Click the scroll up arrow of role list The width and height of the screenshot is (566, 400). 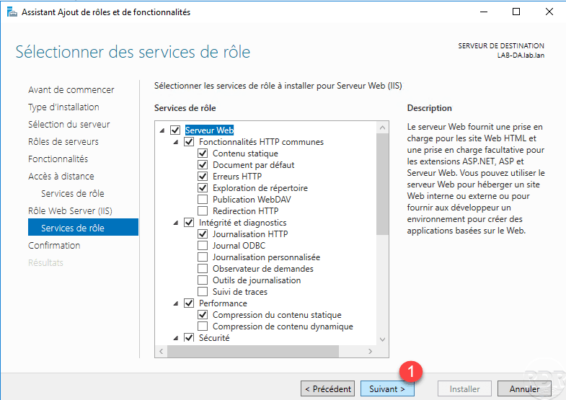click(x=383, y=127)
